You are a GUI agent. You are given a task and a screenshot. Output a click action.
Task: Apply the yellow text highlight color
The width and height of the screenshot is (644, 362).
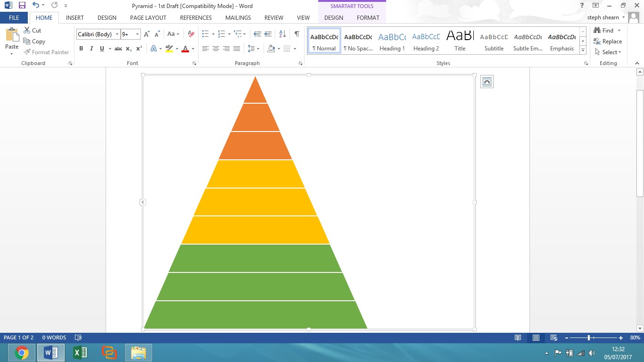pos(169,49)
